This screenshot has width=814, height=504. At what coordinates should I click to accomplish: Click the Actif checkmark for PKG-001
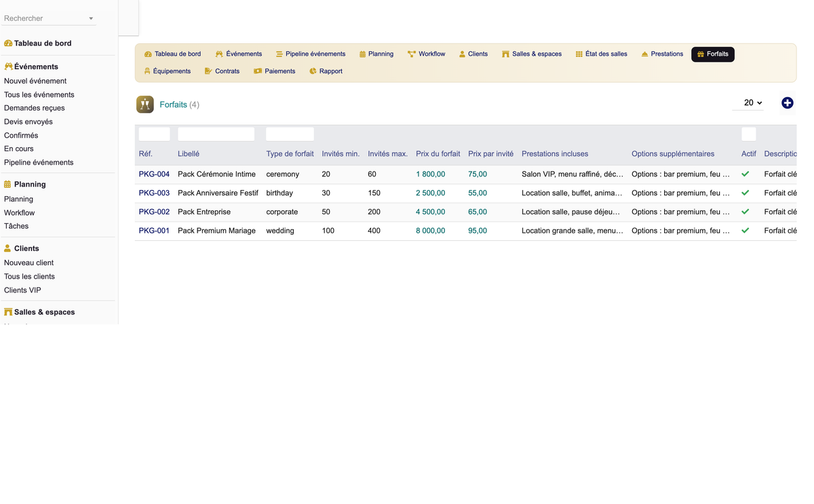(x=745, y=231)
